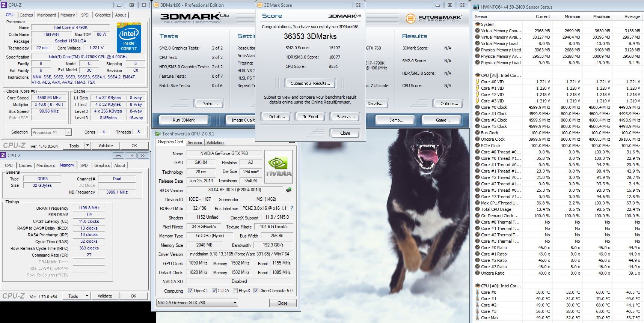Click the Core Max thermometer icon
The width and height of the screenshot is (644, 323).
click(478, 318)
